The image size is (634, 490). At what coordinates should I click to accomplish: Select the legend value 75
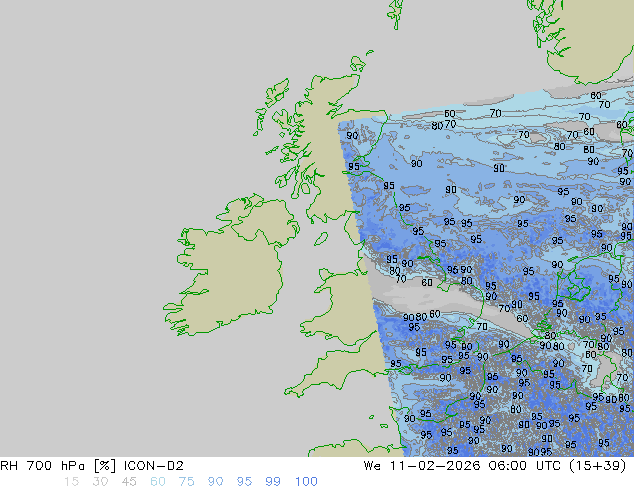pos(186,482)
